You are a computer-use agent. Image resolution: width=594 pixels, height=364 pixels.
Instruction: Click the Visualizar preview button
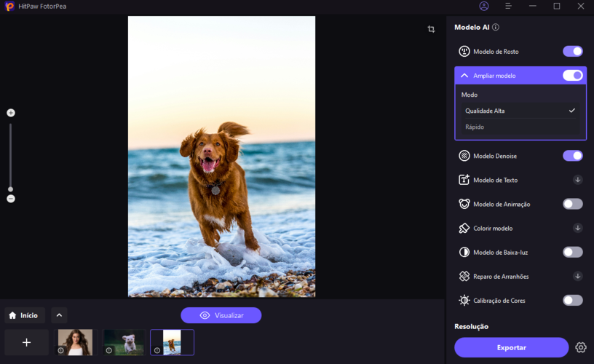(221, 315)
